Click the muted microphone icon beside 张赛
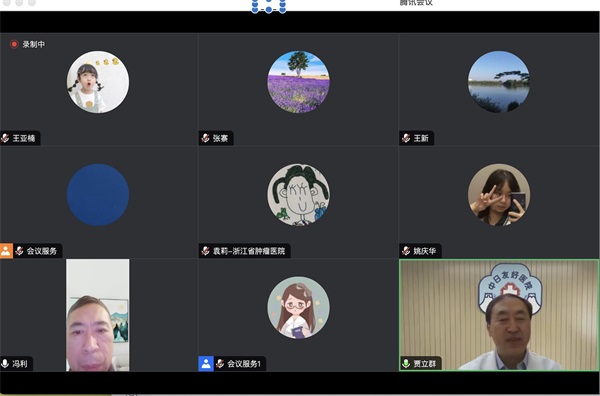600x396 pixels. pyautogui.click(x=205, y=138)
